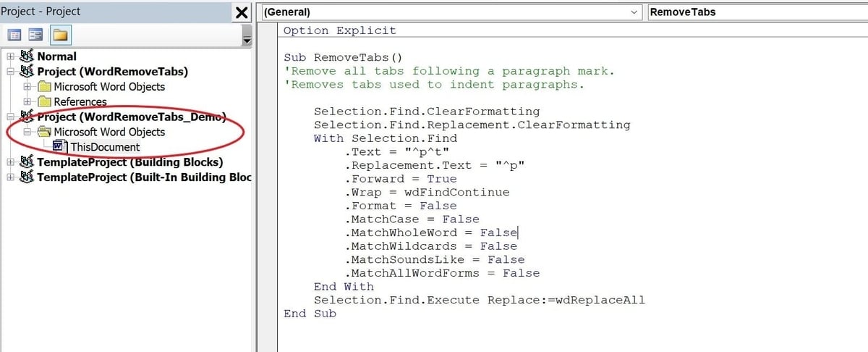868x352 pixels.
Task: Click the View Object icon
Action: coord(36,35)
